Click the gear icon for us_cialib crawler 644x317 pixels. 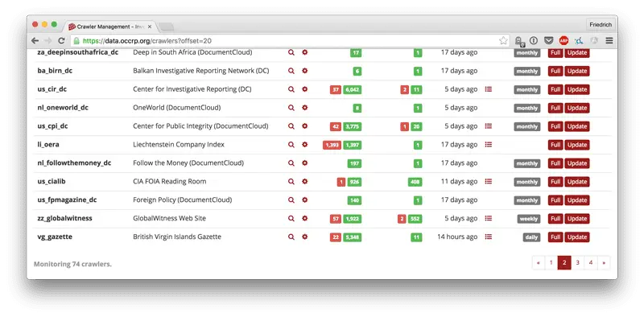click(305, 182)
